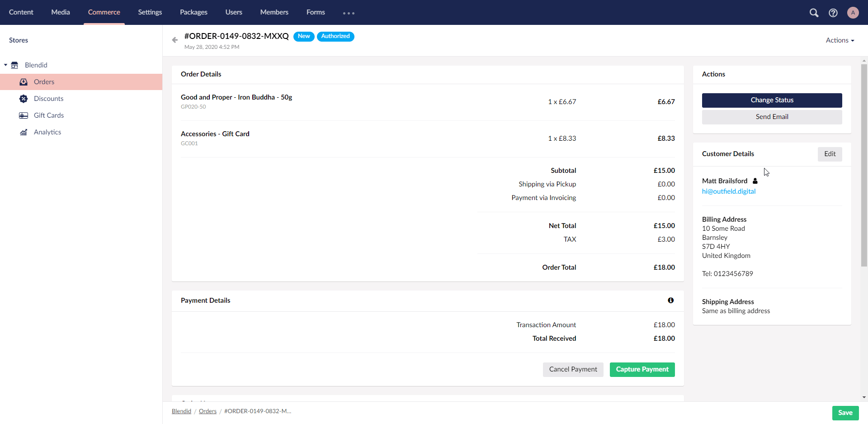Select the Discounts sidebar icon
The image size is (868, 424).
click(24, 99)
